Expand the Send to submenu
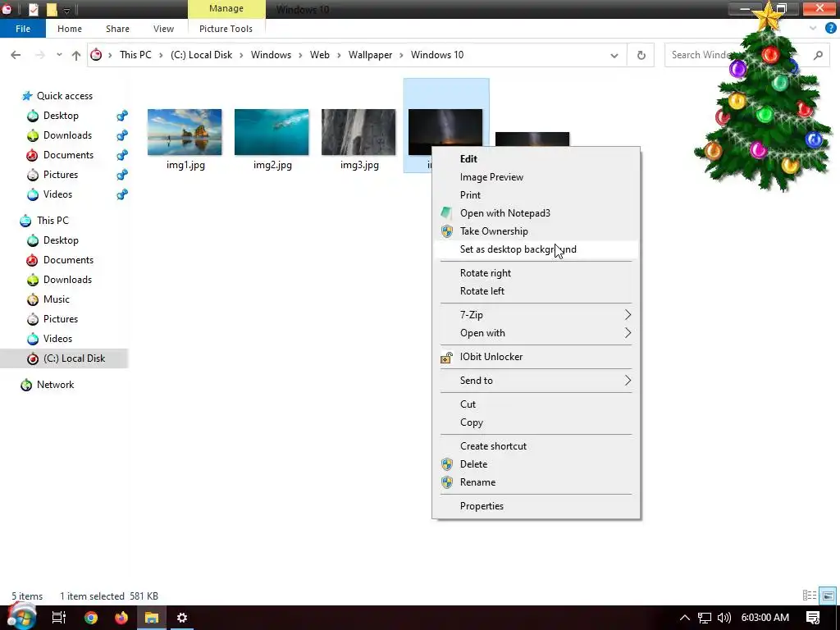Image resolution: width=840 pixels, height=630 pixels. coord(536,381)
